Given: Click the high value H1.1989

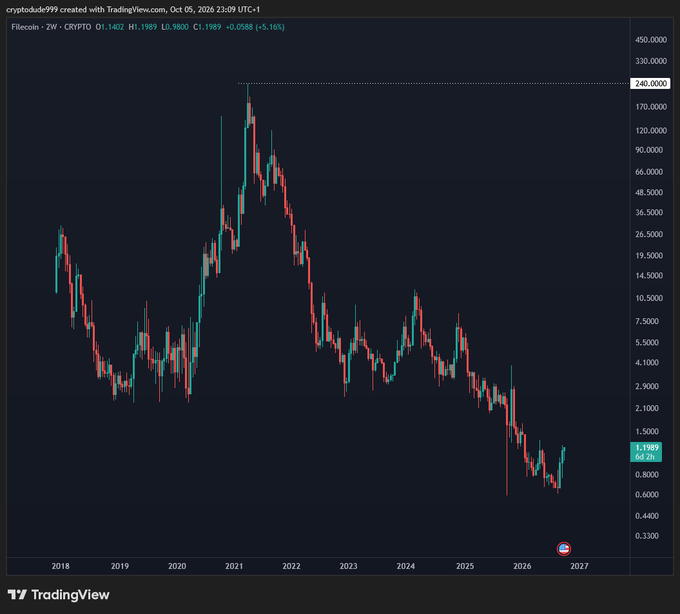Looking at the screenshot, I should click(x=143, y=27).
